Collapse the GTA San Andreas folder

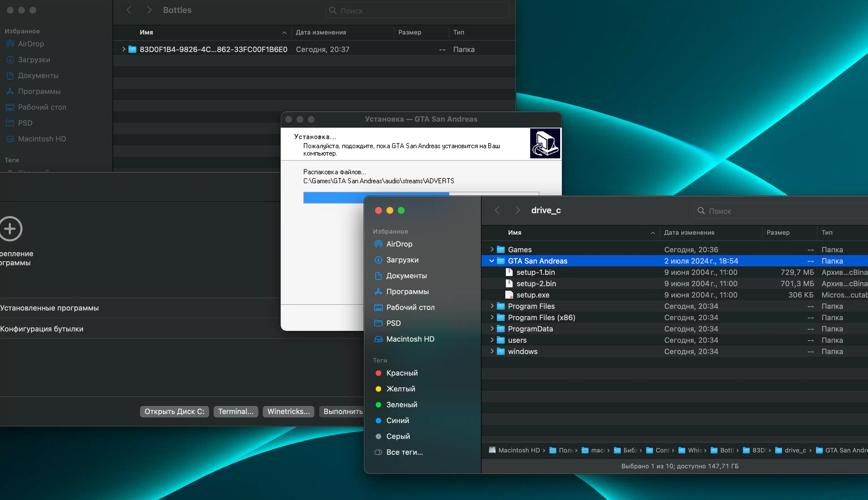(x=492, y=261)
